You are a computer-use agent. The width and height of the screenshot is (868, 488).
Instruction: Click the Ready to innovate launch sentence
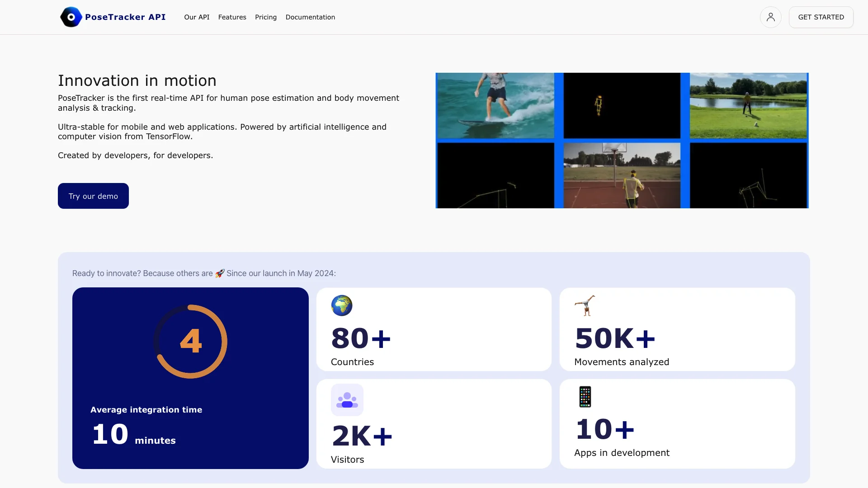(204, 273)
